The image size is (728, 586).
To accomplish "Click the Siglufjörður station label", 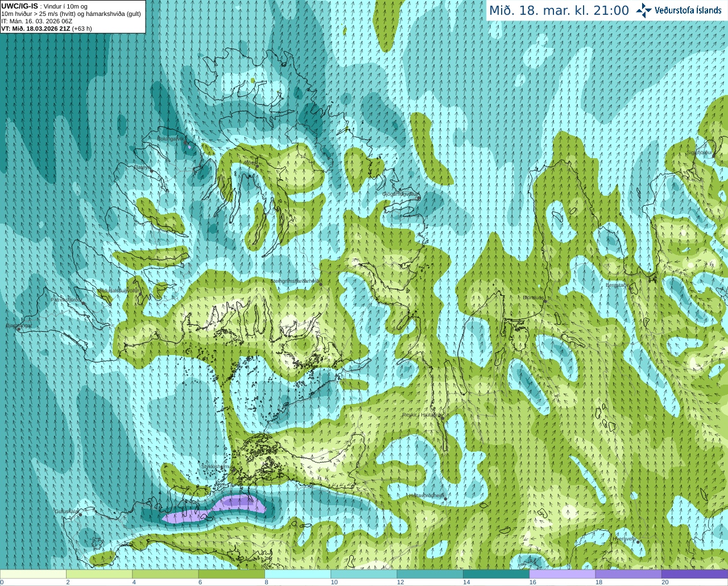I will [x=700, y=152].
